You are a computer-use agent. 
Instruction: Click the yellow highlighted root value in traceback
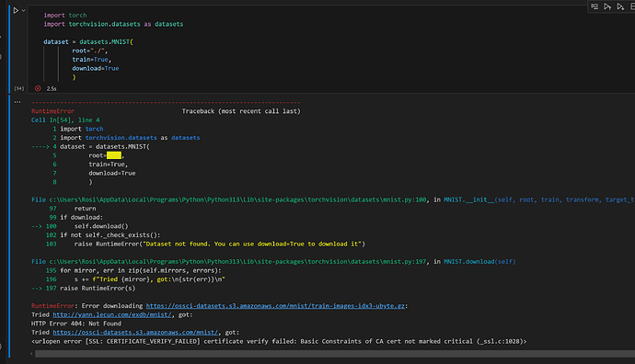coord(114,155)
